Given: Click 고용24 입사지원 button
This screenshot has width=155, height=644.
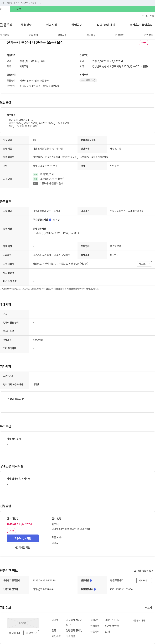Looking at the screenshot, I should (23, 538).
